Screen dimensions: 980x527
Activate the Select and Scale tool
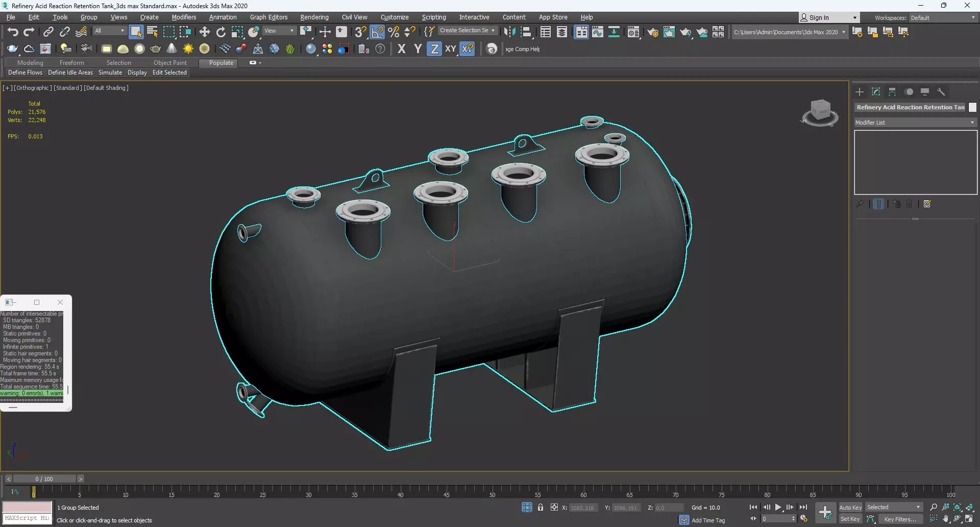(237, 32)
